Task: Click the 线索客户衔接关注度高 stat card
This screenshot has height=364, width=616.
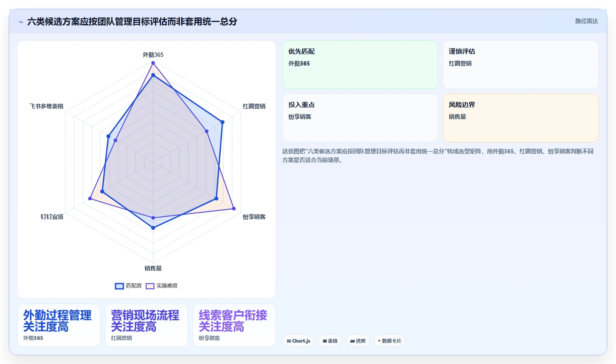Action: click(234, 325)
